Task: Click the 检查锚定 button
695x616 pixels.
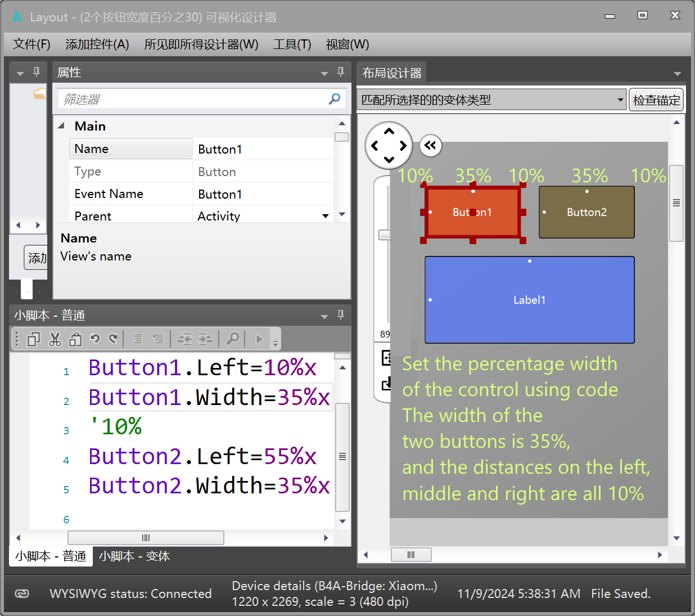Action: [656, 100]
